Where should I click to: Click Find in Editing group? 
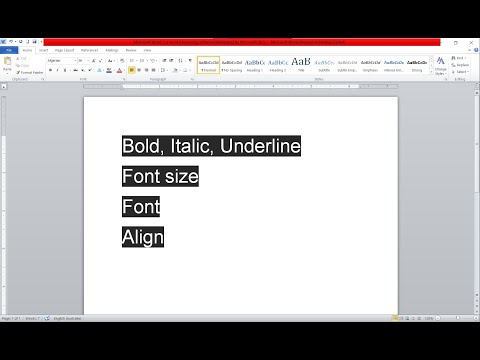[459, 58]
